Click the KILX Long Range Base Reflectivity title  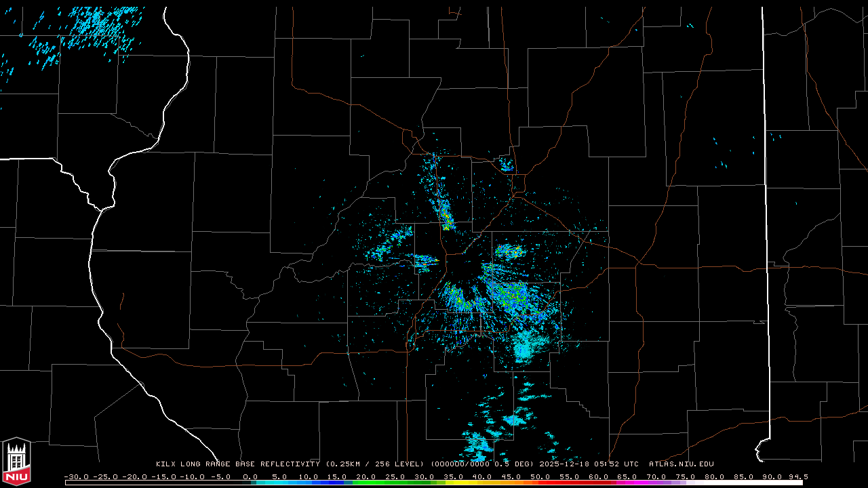(x=237, y=464)
